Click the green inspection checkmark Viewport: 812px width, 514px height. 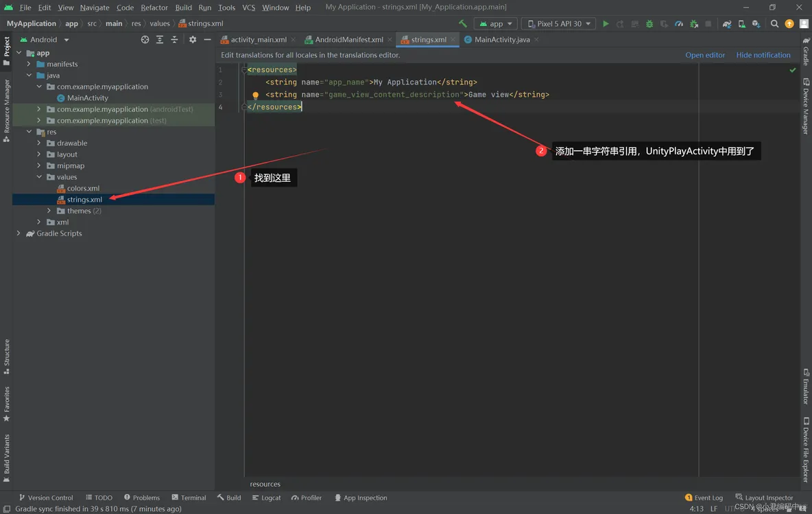tap(792, 70)
